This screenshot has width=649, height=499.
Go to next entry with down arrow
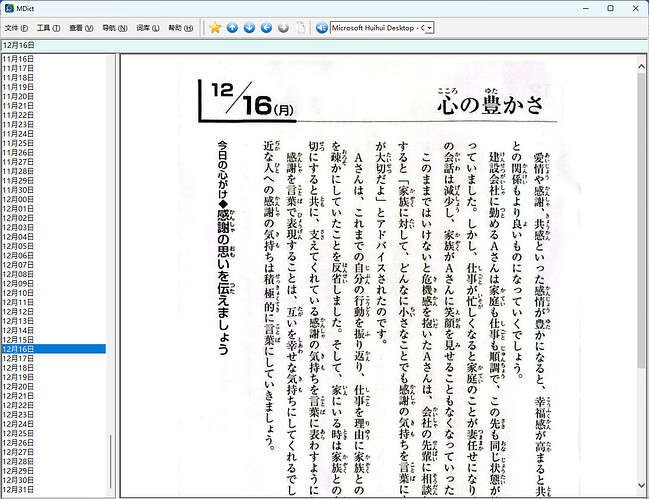coord(249,28)
